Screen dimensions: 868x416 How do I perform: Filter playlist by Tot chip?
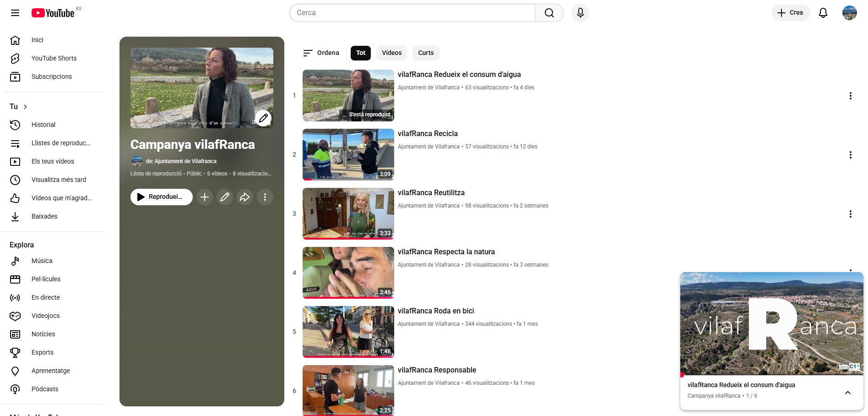click(361, 53)
